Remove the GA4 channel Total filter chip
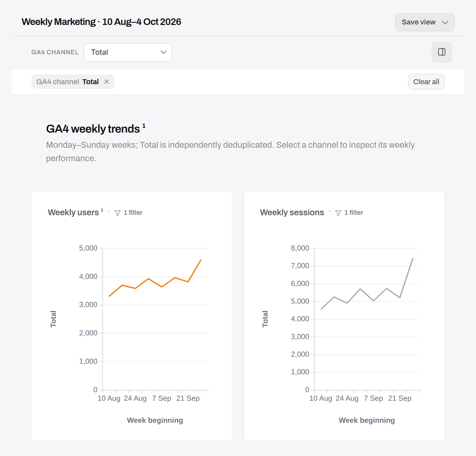 tap(106, 82)
